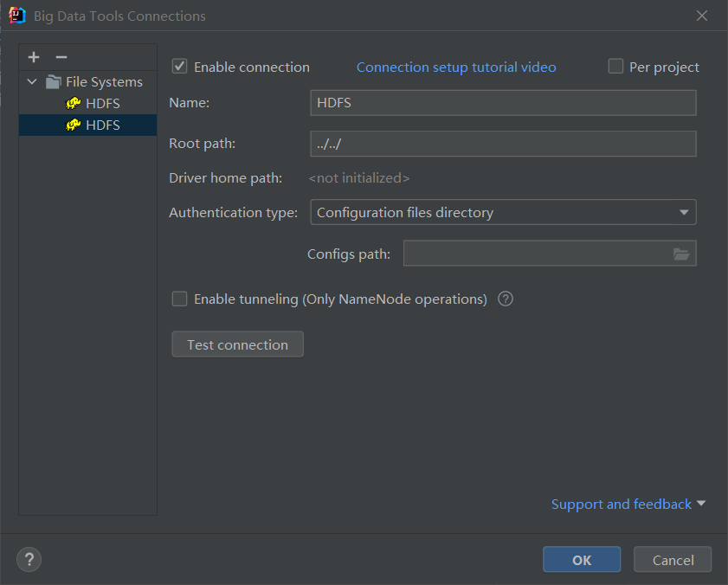Click the minus icon to remove connection
Image resolution: width=728 pixels, height=585 pixels.
pyautogui.click(x=61, y=57)
